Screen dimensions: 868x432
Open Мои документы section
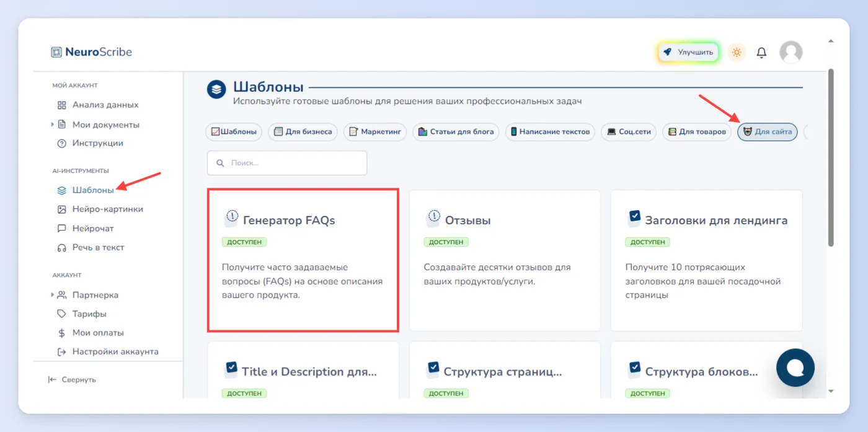point(106,125)
